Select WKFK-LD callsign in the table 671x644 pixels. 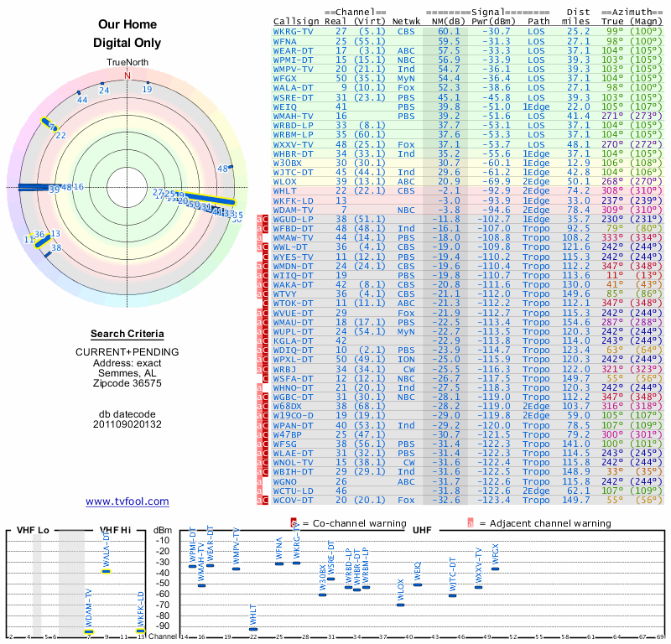[293, 200]
